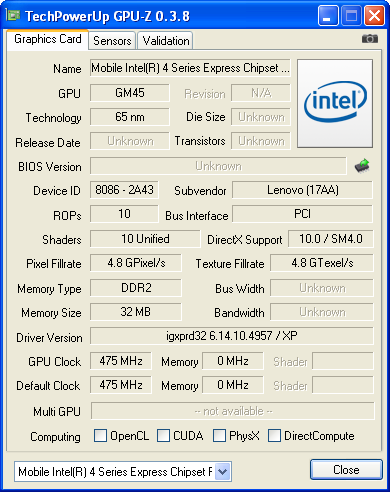This screenshot has height=492, width=390.
Task: Click the Release Date Unknown field
Action: [x=130, y=141]
